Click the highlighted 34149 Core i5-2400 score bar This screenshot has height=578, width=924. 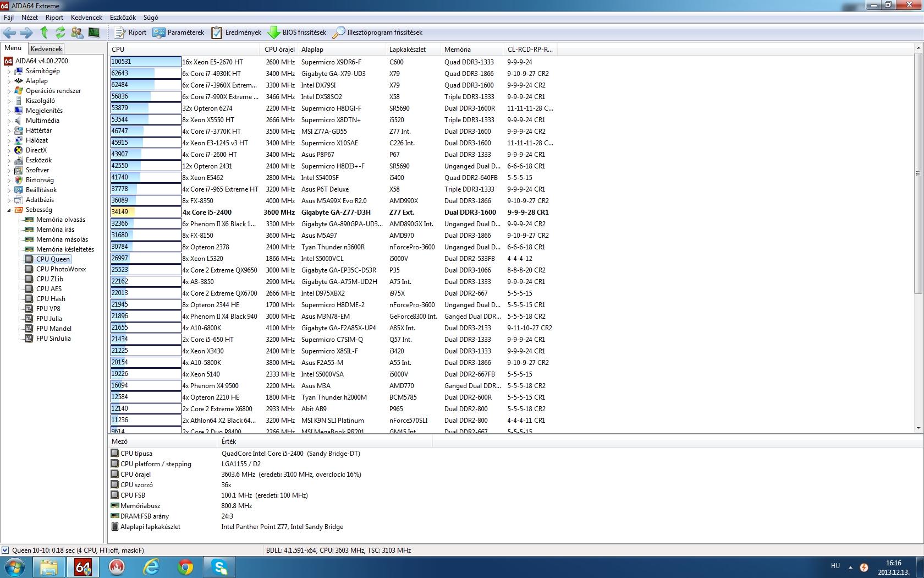(146, 212)
